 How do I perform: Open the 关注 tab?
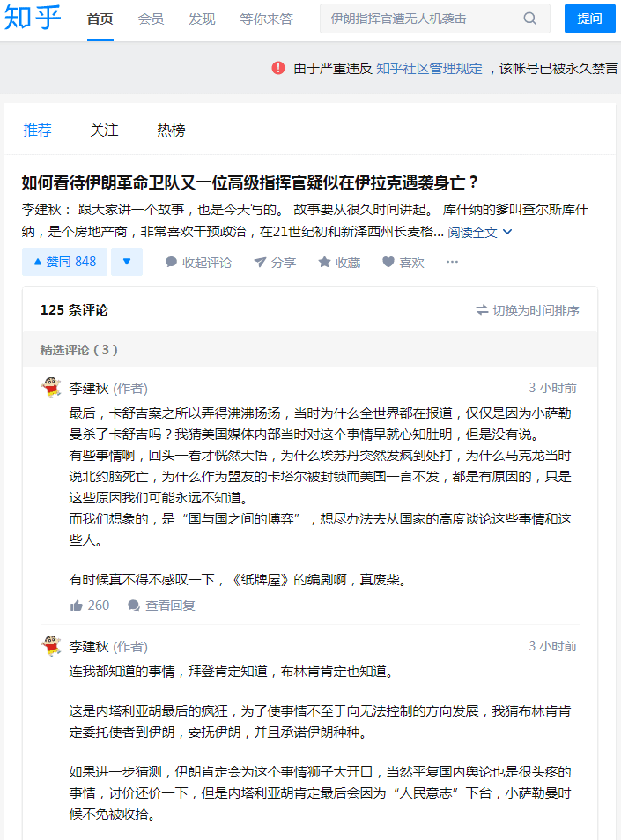[104, 130]
